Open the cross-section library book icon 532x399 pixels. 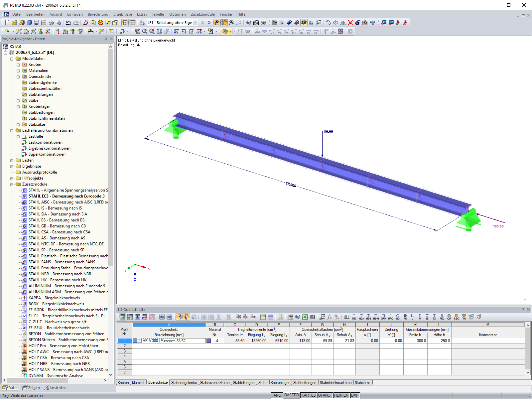(x=346, y=317)
